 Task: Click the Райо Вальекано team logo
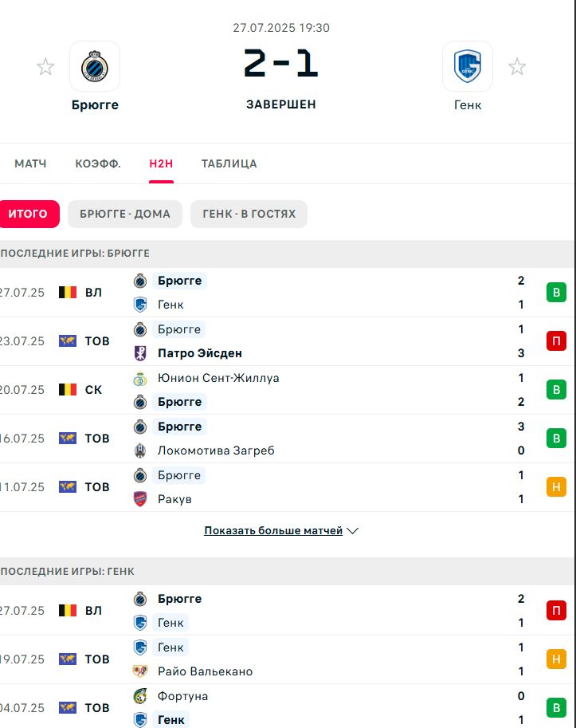coord(140,671)
